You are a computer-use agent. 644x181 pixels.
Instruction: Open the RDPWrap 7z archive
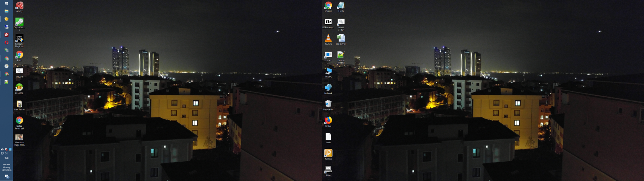click(328, 22)
